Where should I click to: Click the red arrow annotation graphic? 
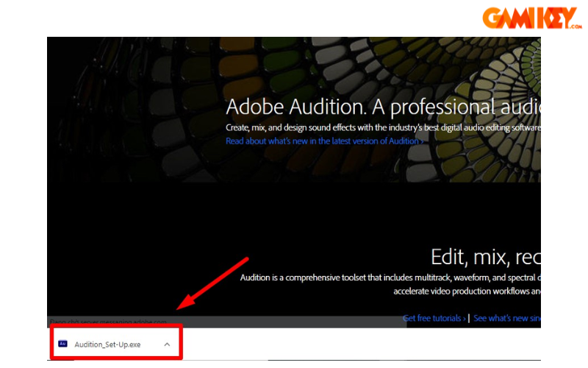click(x=213, y=283)
